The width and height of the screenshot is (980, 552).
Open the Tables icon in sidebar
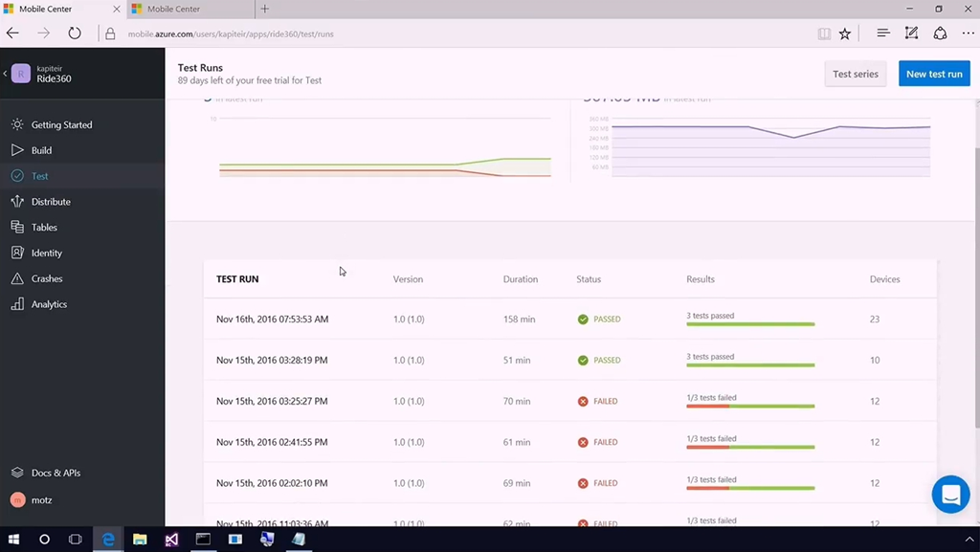17,228
